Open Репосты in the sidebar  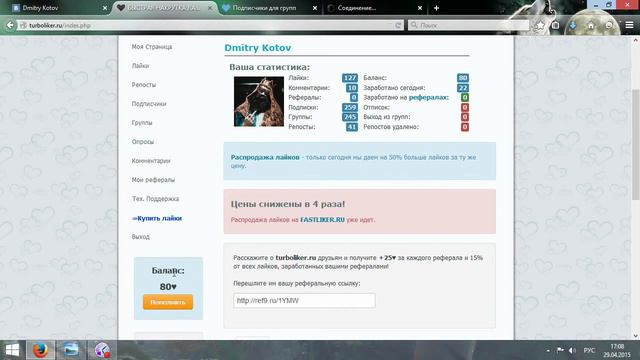tap(144, 85)
